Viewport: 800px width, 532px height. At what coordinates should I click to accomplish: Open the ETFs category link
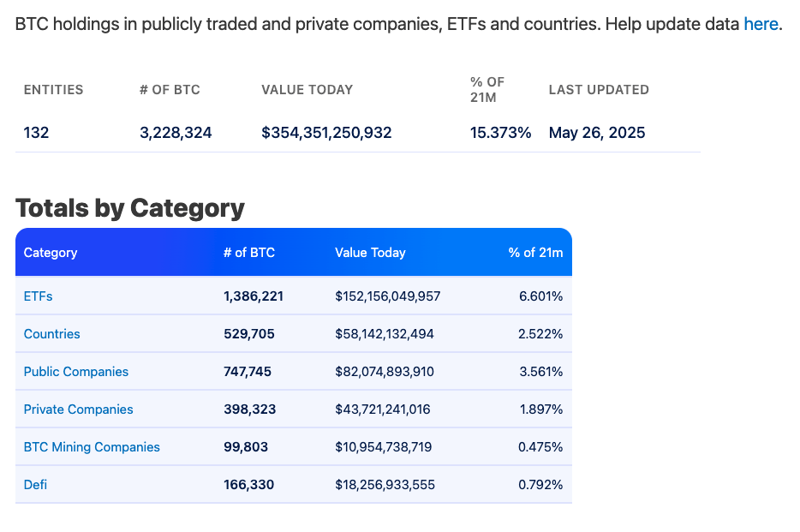[x=38, y=296]
